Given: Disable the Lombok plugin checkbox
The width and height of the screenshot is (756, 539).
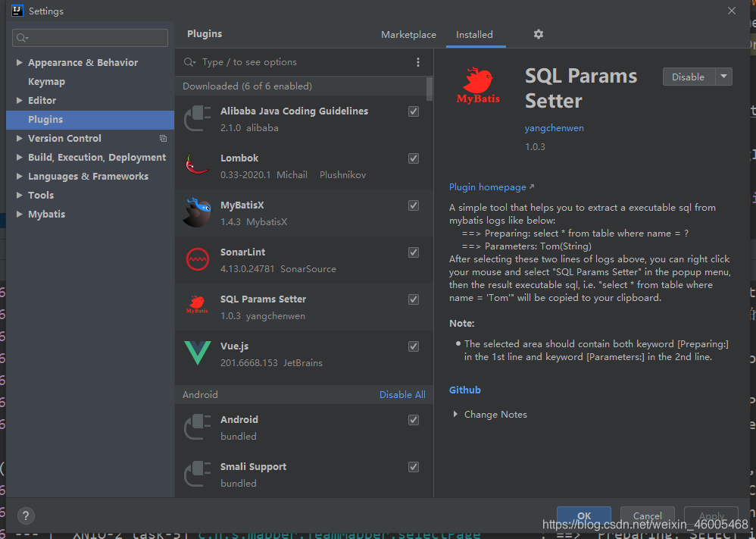Looking at the screenshot, I should (413, 158).
